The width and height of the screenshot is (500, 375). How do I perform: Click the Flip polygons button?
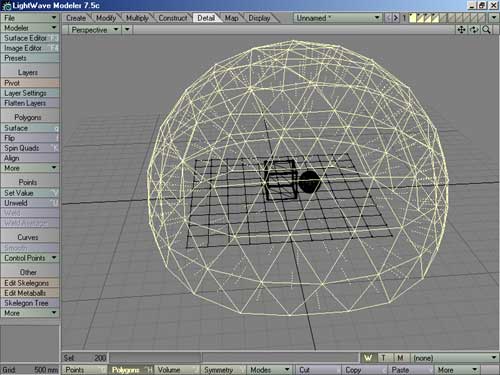coord(30,138)
